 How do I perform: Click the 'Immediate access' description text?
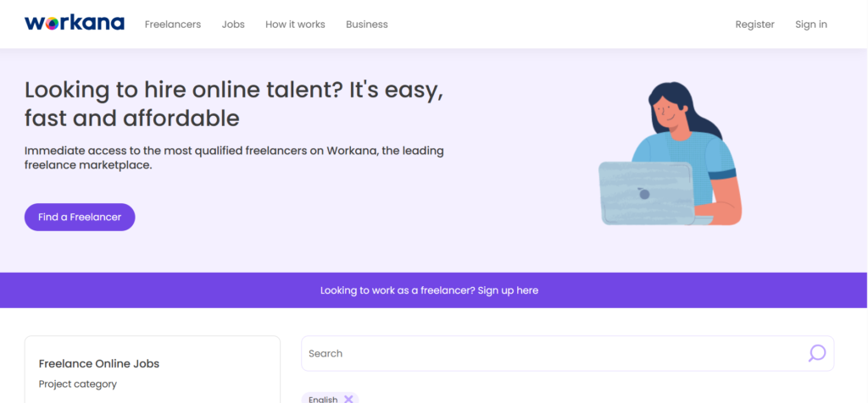(x=234, y=157)
